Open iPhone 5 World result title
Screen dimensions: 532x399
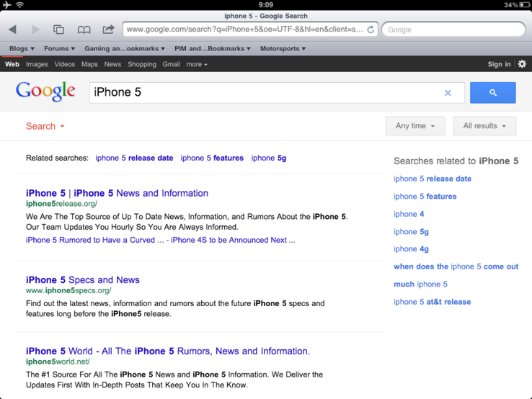(x=168, y=351)
